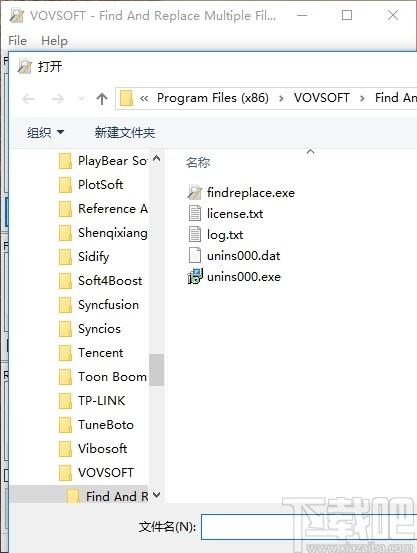
Task: Sort files by 名称 column header
Action: tap(198, 162)
